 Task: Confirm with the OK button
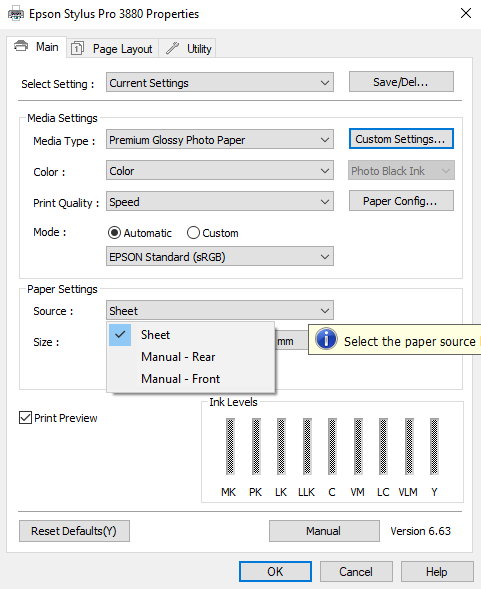pos(275,571)
